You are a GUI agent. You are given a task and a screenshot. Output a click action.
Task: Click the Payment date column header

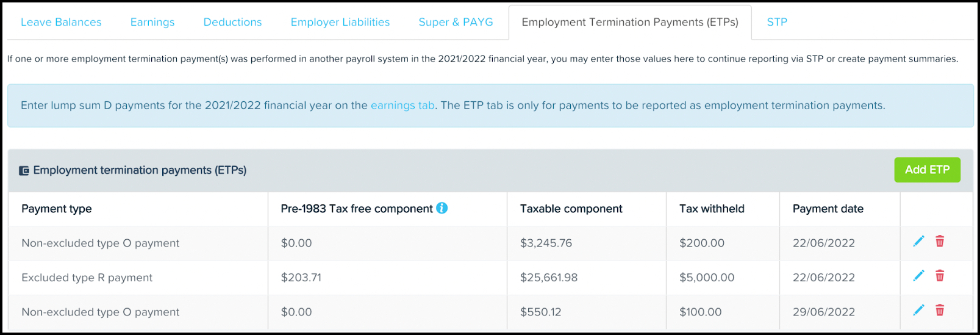coord(828,209)
